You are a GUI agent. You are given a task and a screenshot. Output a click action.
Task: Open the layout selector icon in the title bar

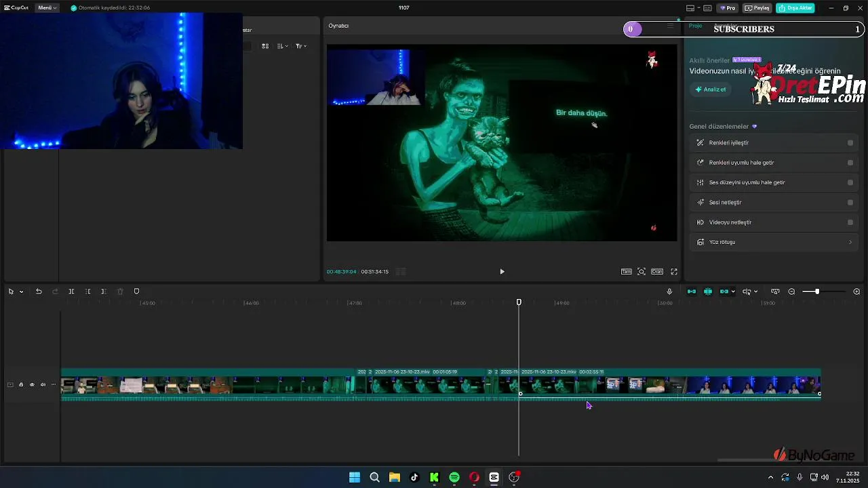[690, 8]
